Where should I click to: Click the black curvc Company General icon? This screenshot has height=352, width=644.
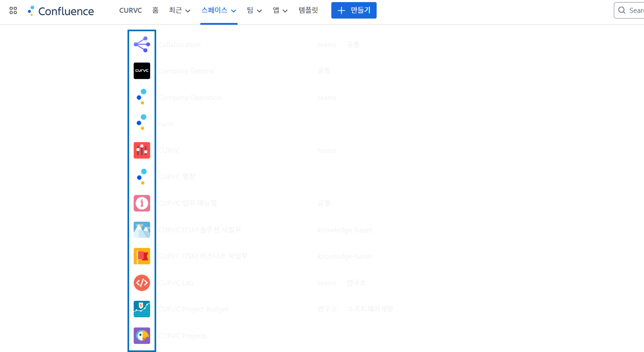142,71
